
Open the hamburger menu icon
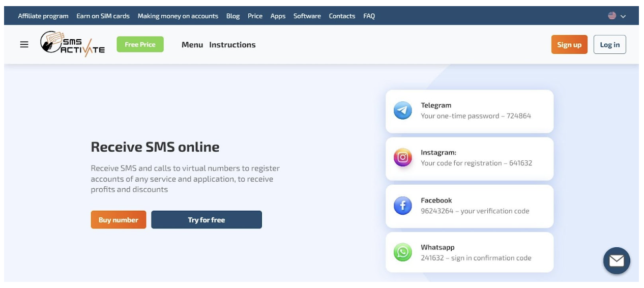[x=24, y=45]
